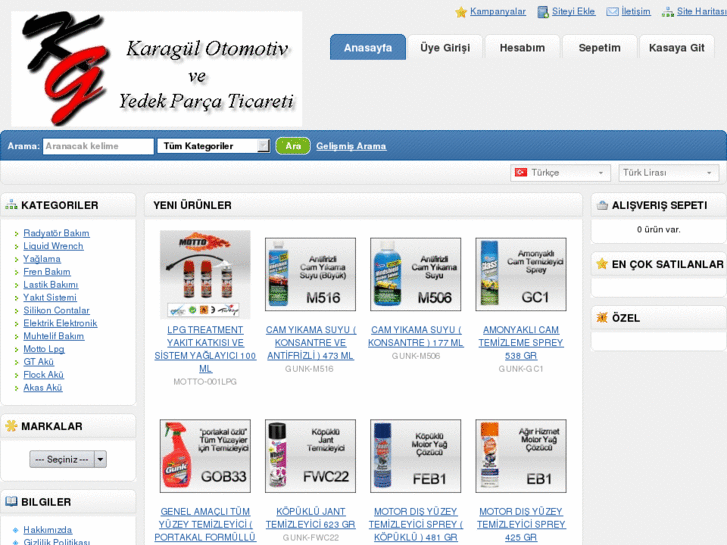The width and height of the screenshot is (727, 545).
Task: Select the Akas Akü category
Action: (x=43, y=387)
